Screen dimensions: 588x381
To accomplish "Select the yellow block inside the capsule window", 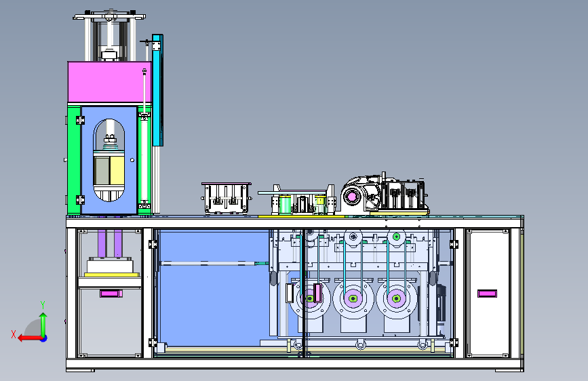I will pyautogui.click(x=117, y=171).
